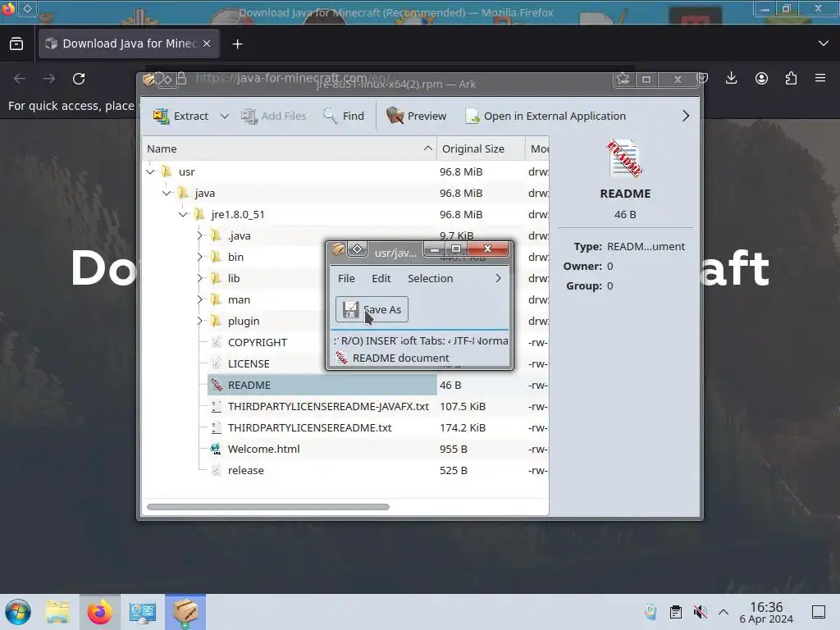Select the Download Java for Minecraft tab
The image size is (840, 630).
coord(129,43)
